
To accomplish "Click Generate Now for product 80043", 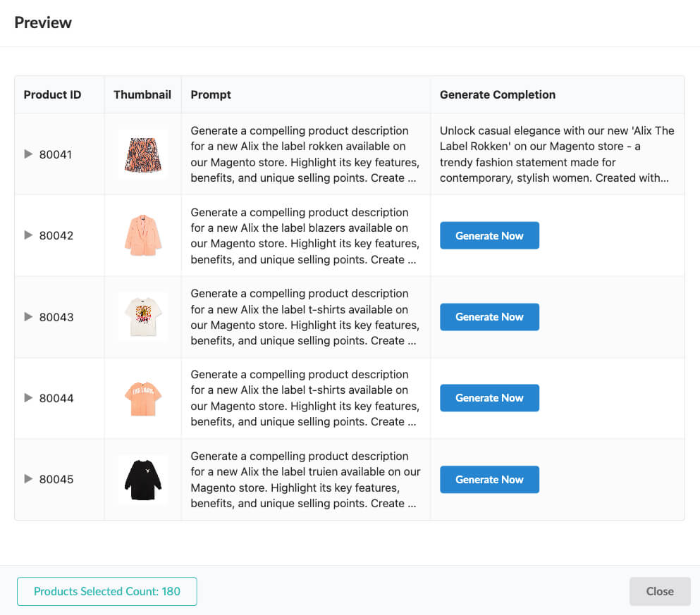I will [x=489, y=317].
